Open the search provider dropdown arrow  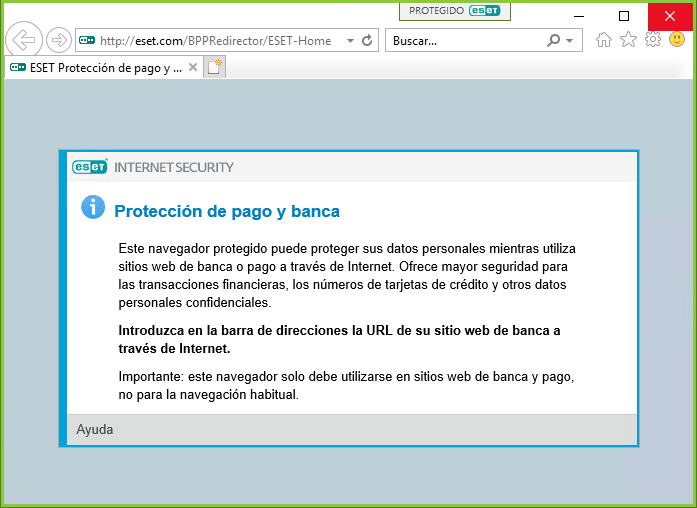point(569,41)
